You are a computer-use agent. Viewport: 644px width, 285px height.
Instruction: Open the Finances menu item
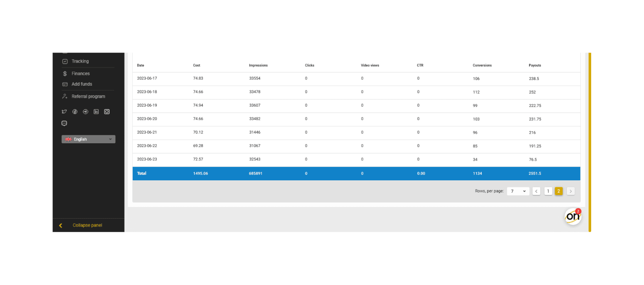pyautogui.click(x=80, y=74)
